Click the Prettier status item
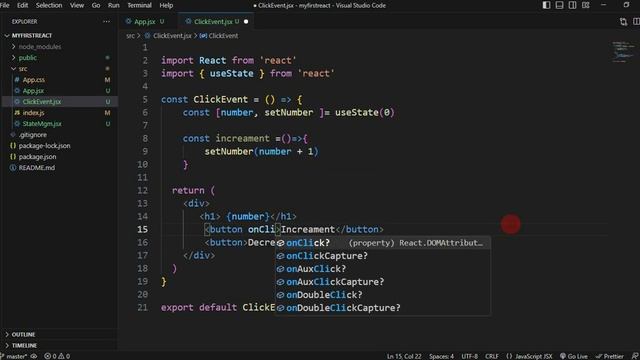 609,356
